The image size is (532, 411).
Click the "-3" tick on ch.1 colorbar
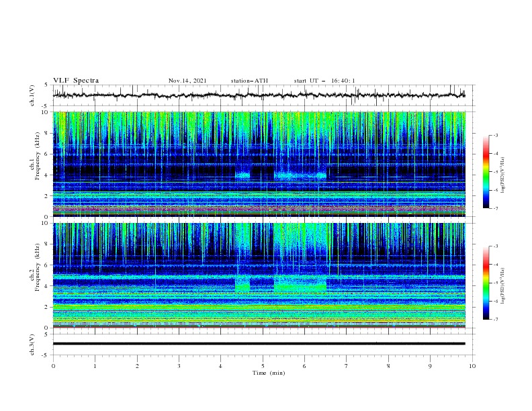coord(495,135)
